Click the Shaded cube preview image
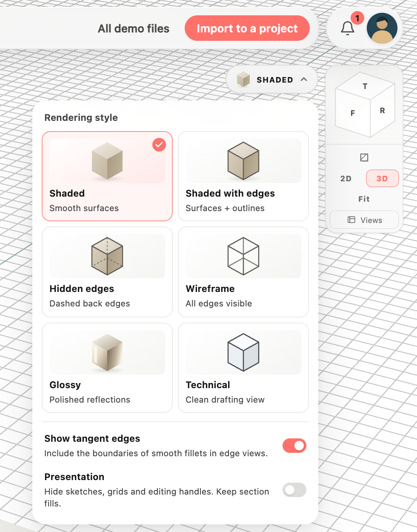Screen dimensions: 417x532 point(107,161)
